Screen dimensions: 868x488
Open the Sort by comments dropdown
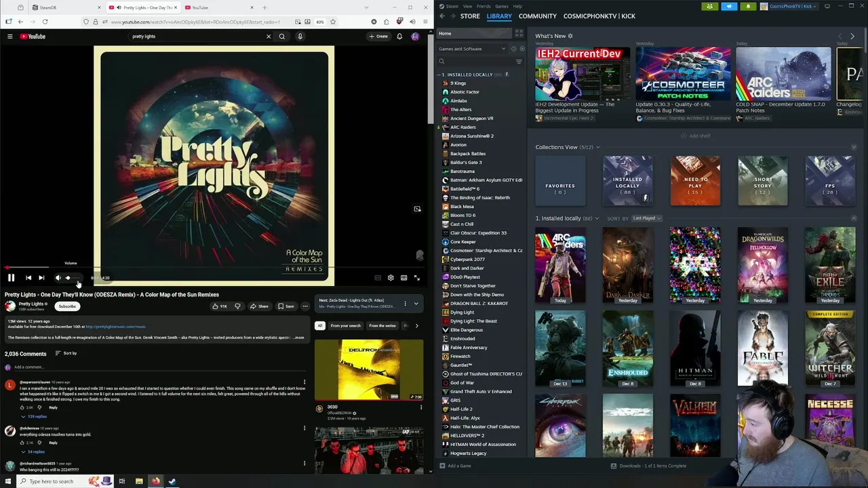(x=66, y=354)
